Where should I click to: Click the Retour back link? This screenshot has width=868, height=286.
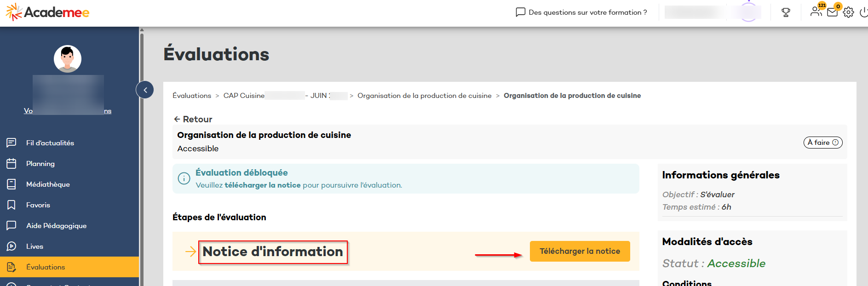[193, 119]
